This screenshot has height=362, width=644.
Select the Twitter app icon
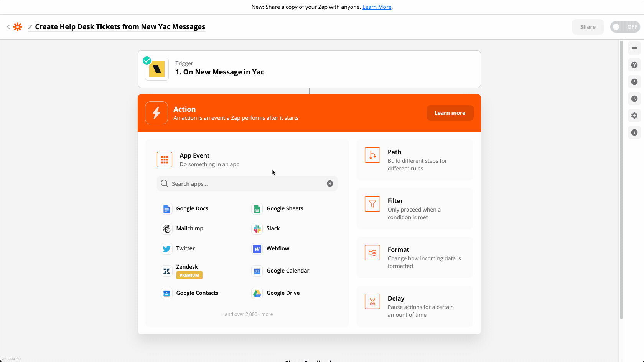pyautogui.click(x=166, y=249)
